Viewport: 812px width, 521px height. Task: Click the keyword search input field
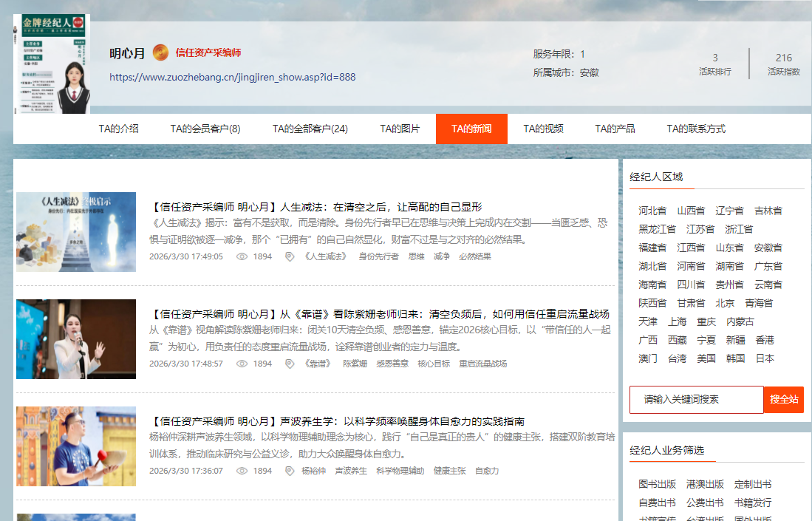tap(695, 399)
